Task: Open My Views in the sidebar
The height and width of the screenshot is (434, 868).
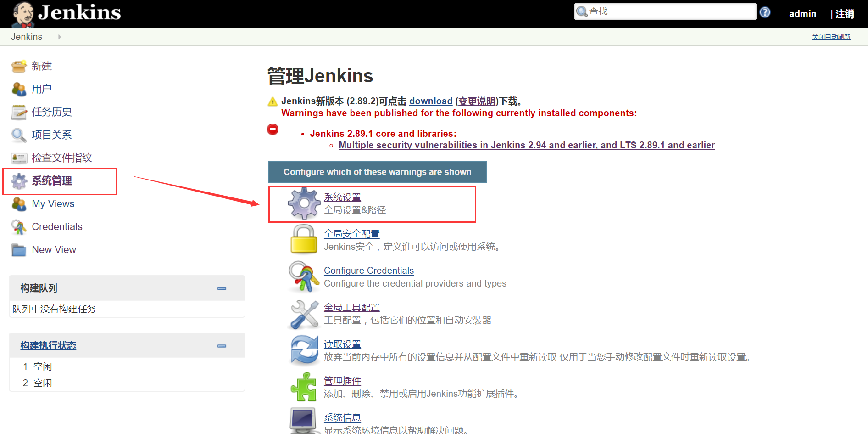Action: 53,204
